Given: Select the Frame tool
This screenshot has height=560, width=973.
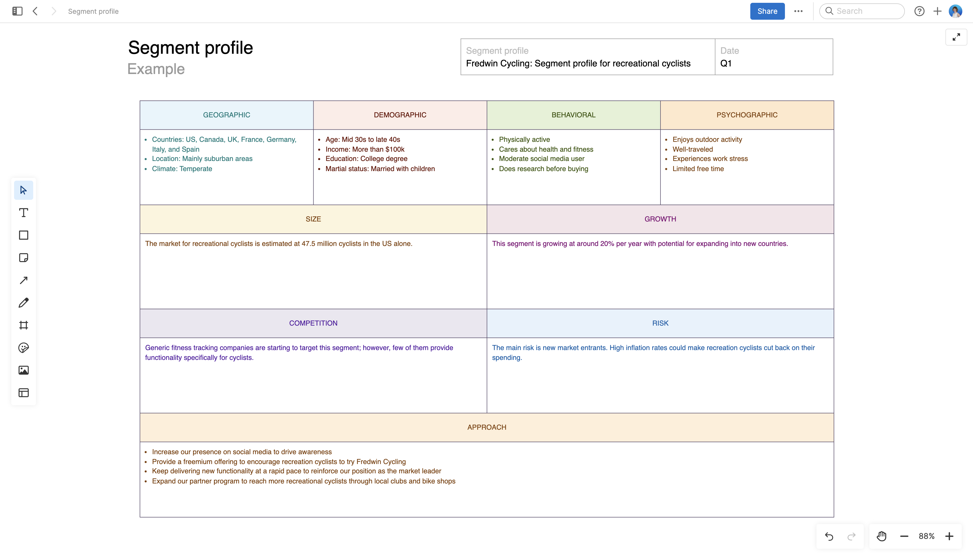Looking at the screenshot, I should tap(23, 325).
